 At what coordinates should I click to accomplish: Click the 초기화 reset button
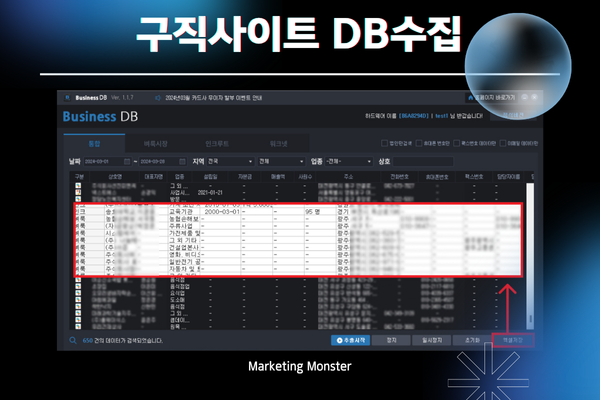coord(472,340)
